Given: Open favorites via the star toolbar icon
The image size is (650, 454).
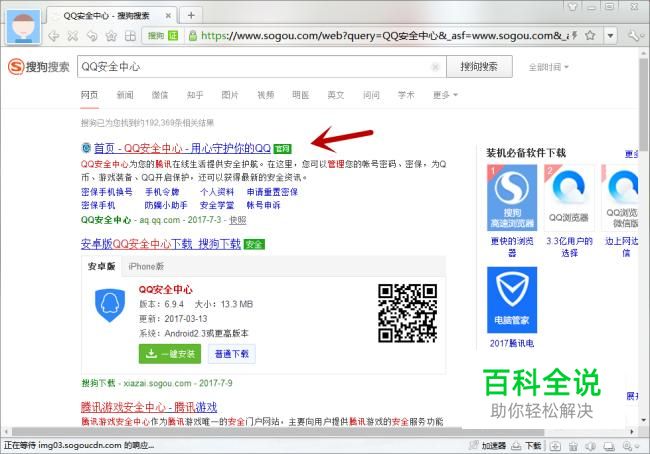Looking at the screenshot, I should click(x=111, y=36).
